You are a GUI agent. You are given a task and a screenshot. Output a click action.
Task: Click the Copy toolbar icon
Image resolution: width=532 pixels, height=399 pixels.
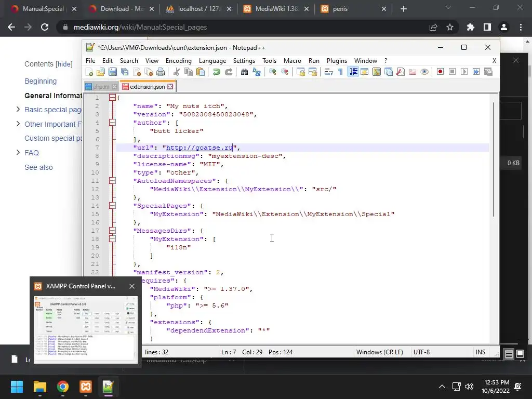[x=188, y=72]
